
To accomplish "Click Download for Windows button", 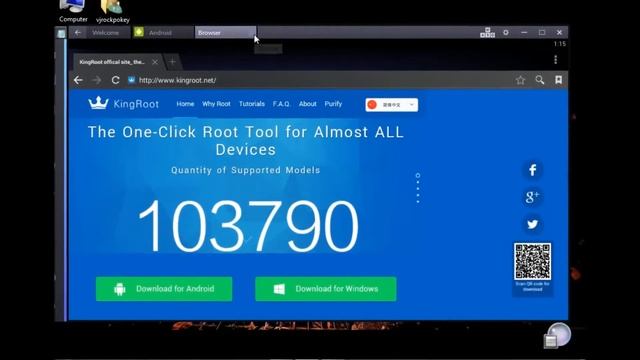I will point(326,289).
